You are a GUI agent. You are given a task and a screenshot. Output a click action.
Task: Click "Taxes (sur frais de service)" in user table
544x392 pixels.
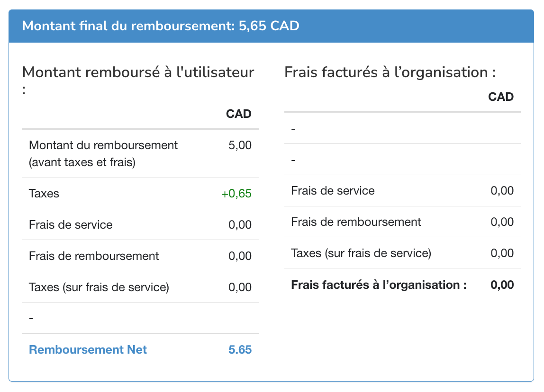pos(99,287)
